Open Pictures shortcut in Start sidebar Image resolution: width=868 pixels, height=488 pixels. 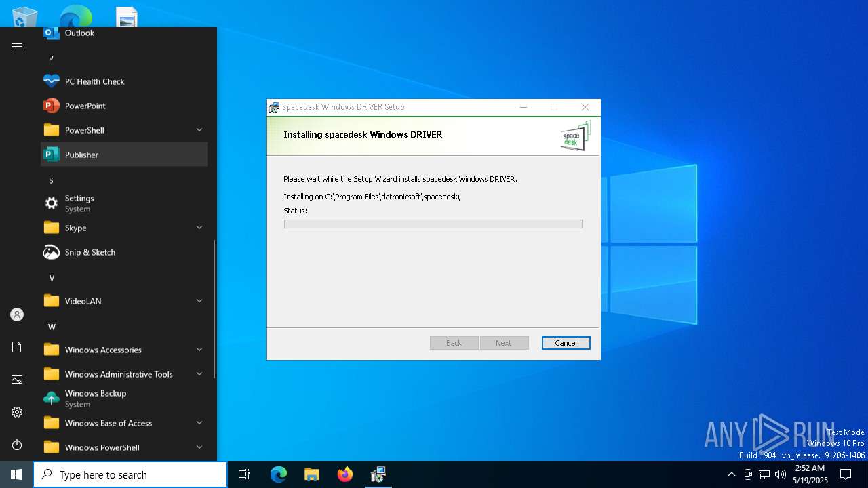tap(17, 380)
